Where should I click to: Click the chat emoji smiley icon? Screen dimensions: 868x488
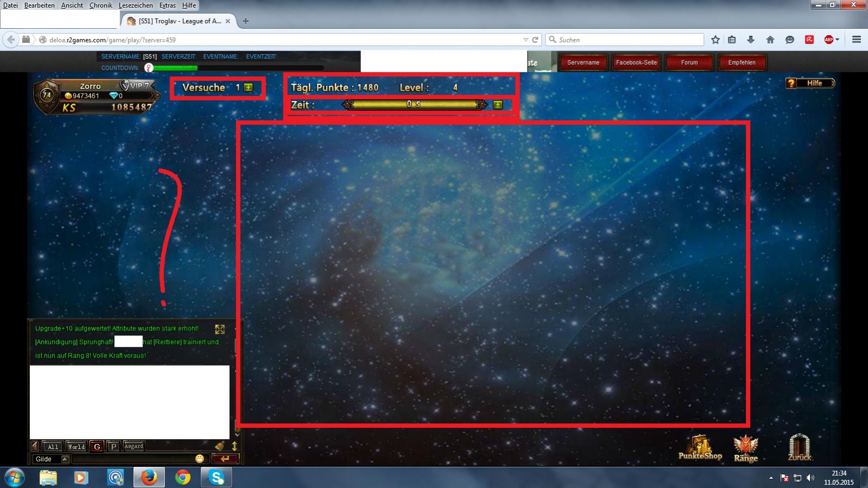pos(200,459)
